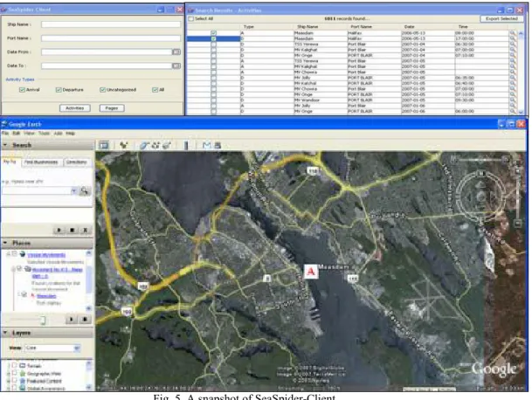Click the Add Polygon toolbar icon

point(144,145)
